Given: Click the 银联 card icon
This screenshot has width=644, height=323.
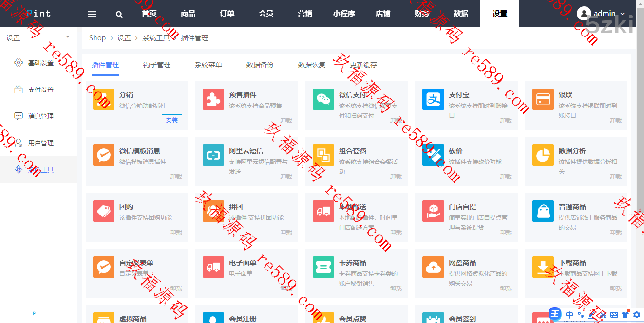Looking at the screenshot, I should pyautogui.click(x=543, y=99).
